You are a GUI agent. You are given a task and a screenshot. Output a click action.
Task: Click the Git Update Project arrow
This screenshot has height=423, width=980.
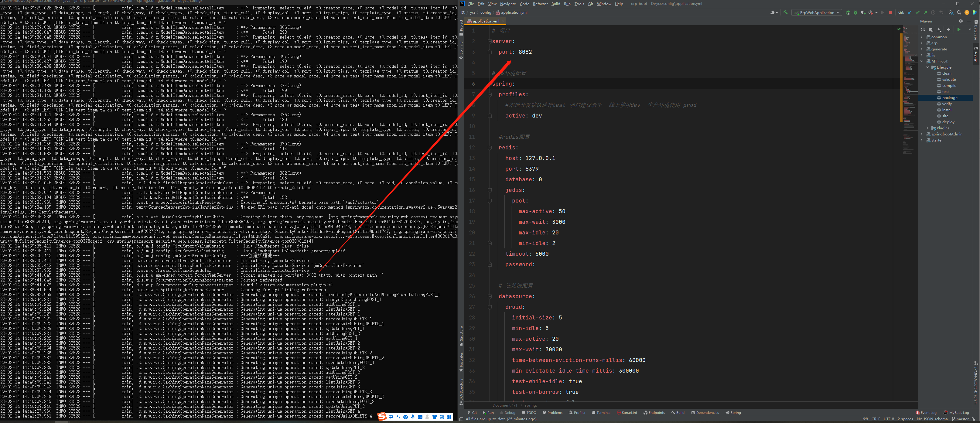[x=910, y=12]
